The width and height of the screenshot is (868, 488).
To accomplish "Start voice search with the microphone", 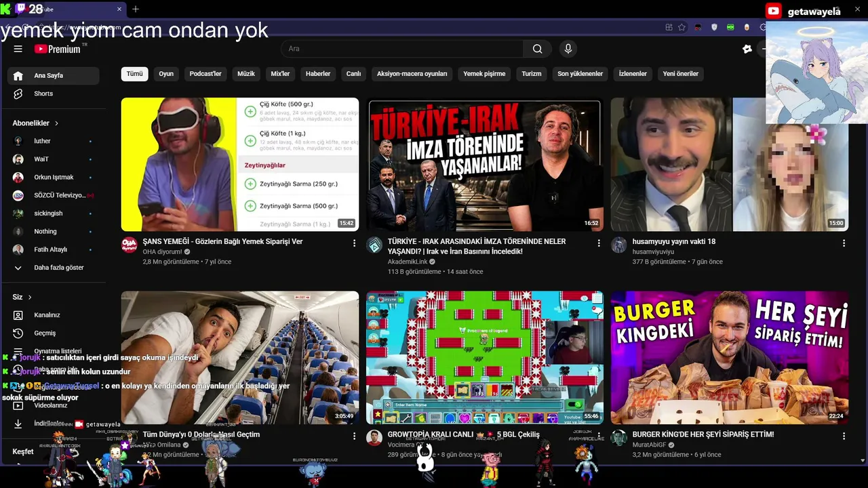I will pyautogui.click(x=568, y=49).
